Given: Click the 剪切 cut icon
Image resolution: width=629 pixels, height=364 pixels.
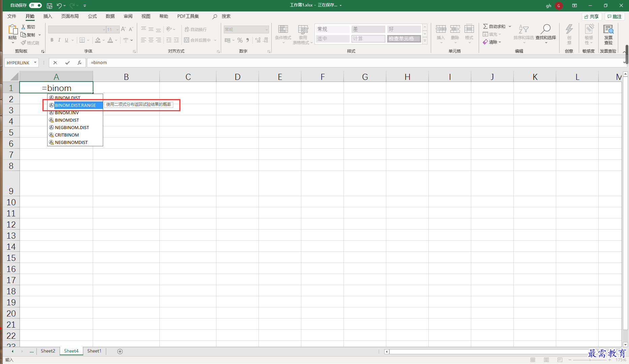Looking at the screenshot, I should [x=23, y=27].
